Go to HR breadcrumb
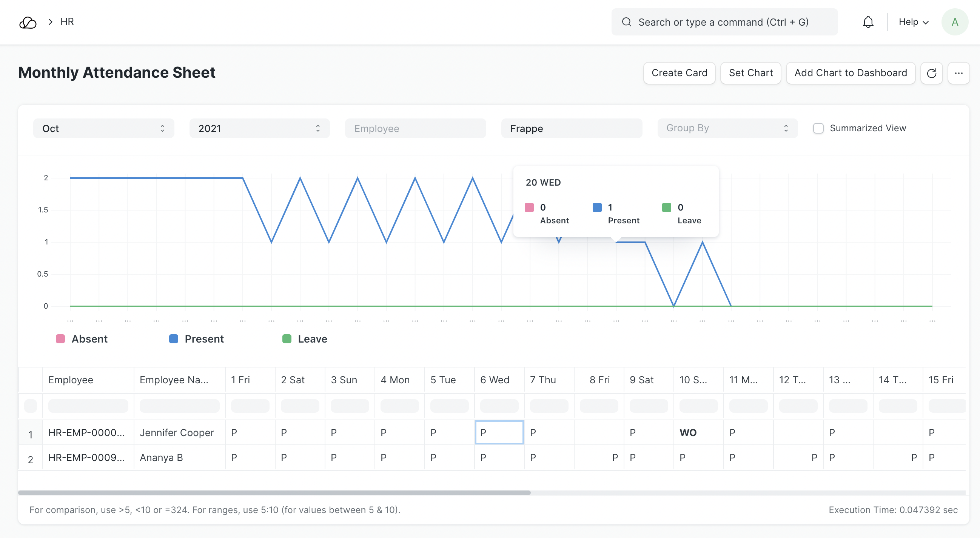Image resolution: width=980 pixels, height=538 pixels. (x=67, y=22)
